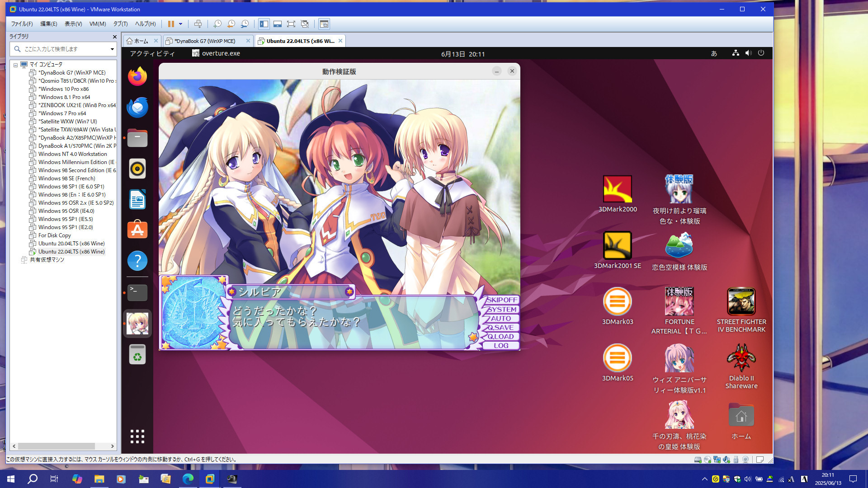Open Terminal in the Ubuntu dock
This screenshot has width=868, height=488.
point(137,293)
